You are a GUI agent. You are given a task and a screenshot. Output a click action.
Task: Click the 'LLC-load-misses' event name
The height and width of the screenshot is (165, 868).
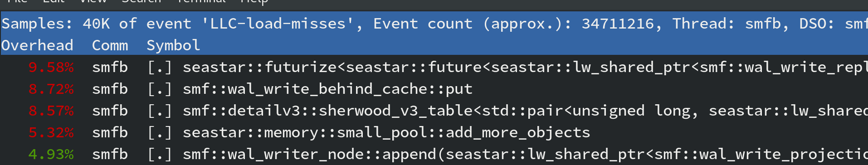[278, 24]
